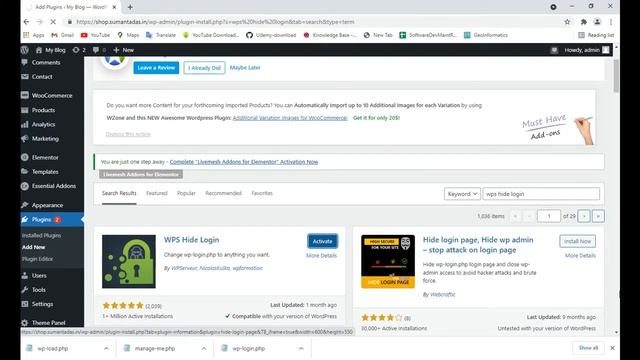Click the New content button
The image size is (640, 360).
124,50
